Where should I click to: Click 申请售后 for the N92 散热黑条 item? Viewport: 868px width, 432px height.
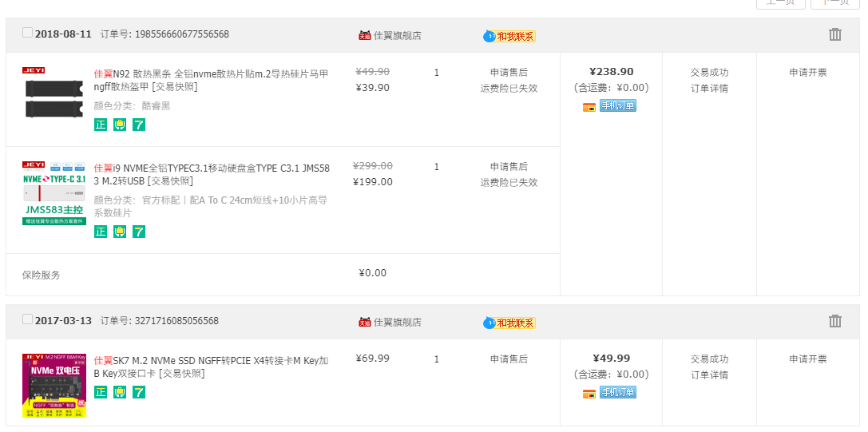coord(509,73)
